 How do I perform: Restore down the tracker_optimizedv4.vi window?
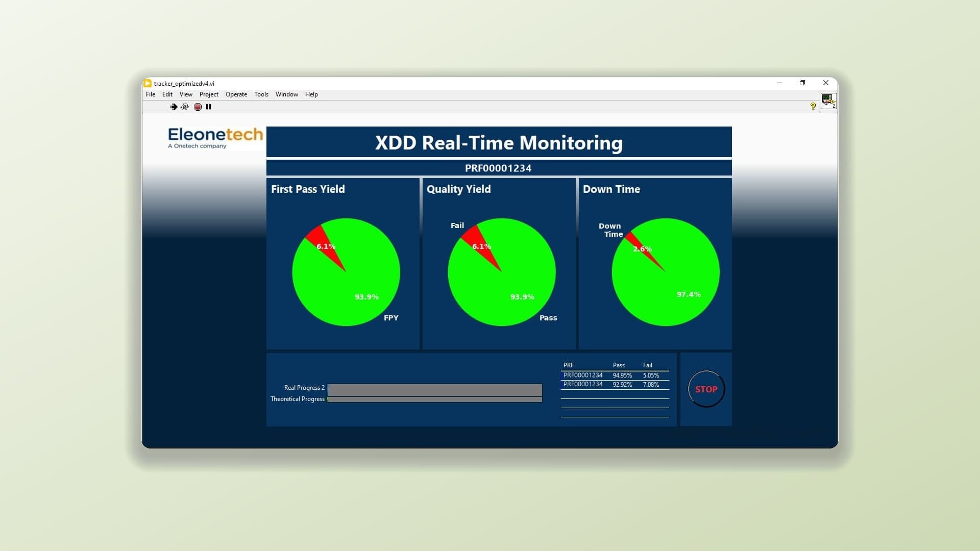click(x=802, y=83)
